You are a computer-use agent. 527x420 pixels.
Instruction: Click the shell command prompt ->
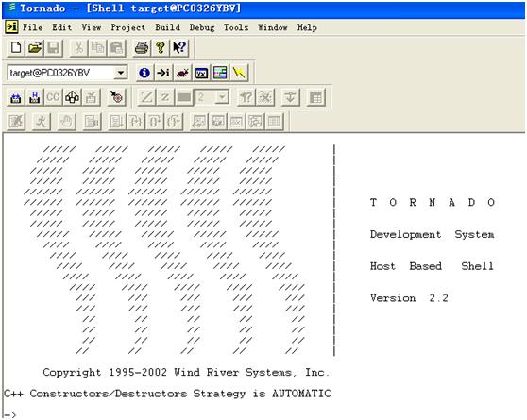click(9, 415)
